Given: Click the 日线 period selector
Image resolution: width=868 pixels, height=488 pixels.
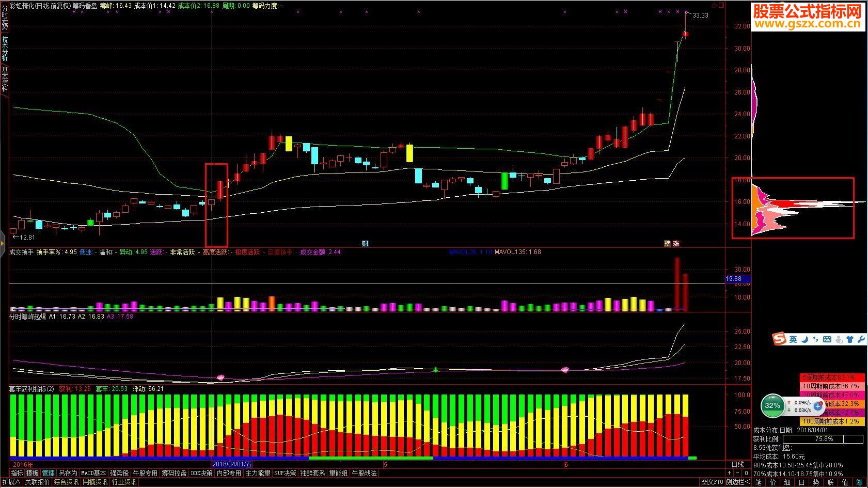Looking at the screenshot, I should pyautogui.click(x=738, y=465).
